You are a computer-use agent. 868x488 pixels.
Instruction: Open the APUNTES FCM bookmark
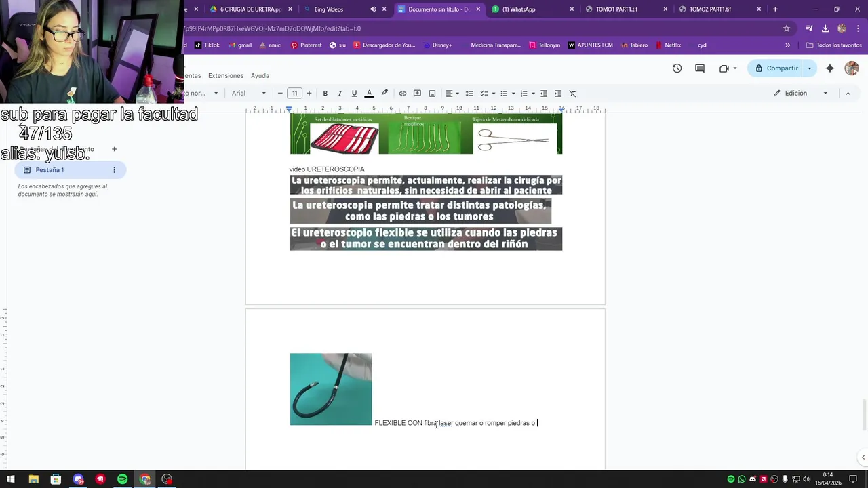coord(590,45)
